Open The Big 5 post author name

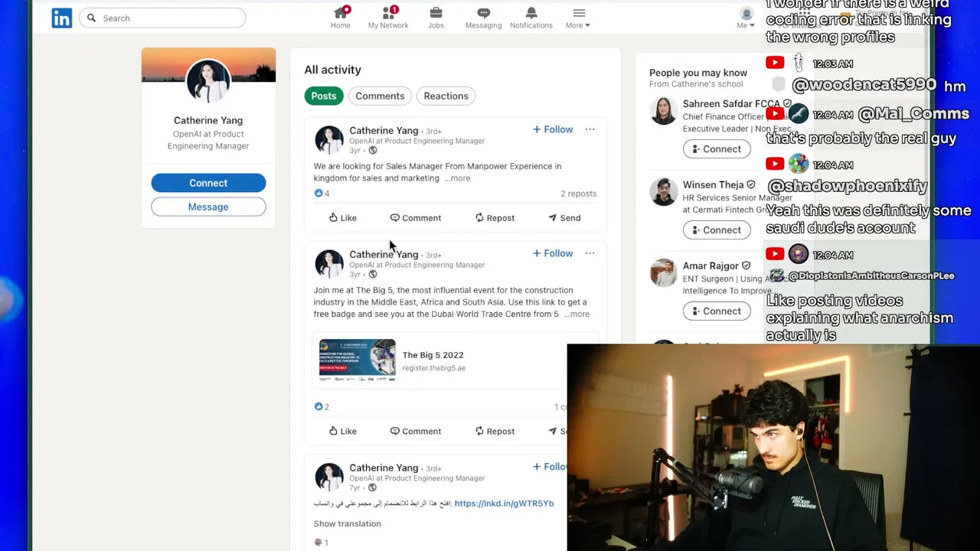[384, 255]
